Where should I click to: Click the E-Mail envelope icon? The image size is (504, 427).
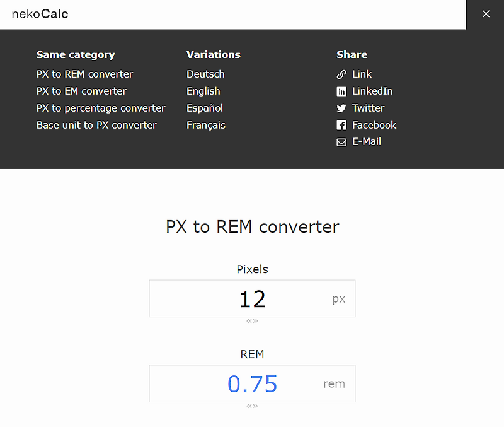pos(341,142)
